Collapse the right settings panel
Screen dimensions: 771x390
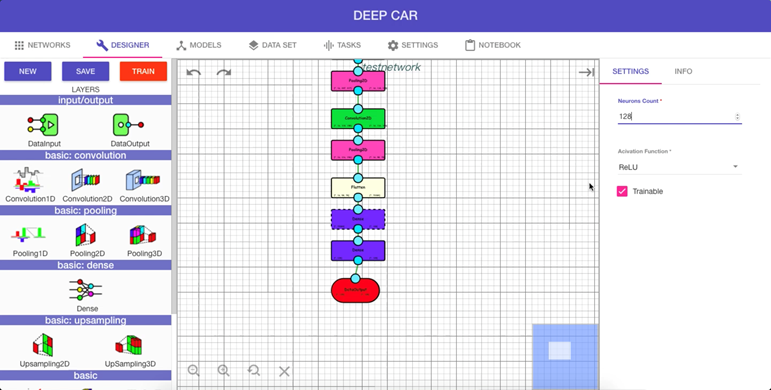coord(586,72)
